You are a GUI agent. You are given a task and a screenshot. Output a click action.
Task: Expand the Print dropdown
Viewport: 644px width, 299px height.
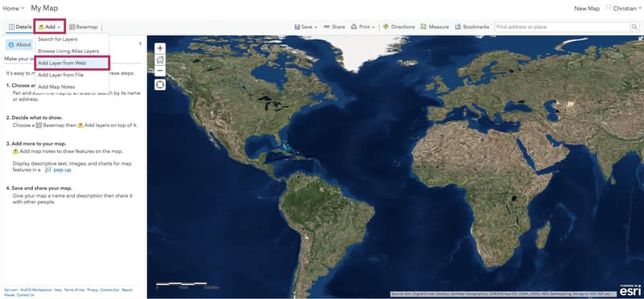click(363, 27)
